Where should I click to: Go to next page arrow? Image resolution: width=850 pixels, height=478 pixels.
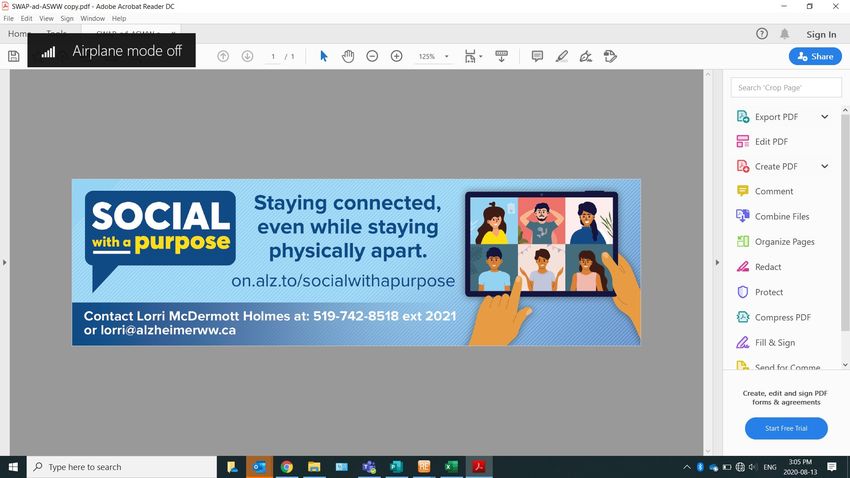[x=247, y=56]
